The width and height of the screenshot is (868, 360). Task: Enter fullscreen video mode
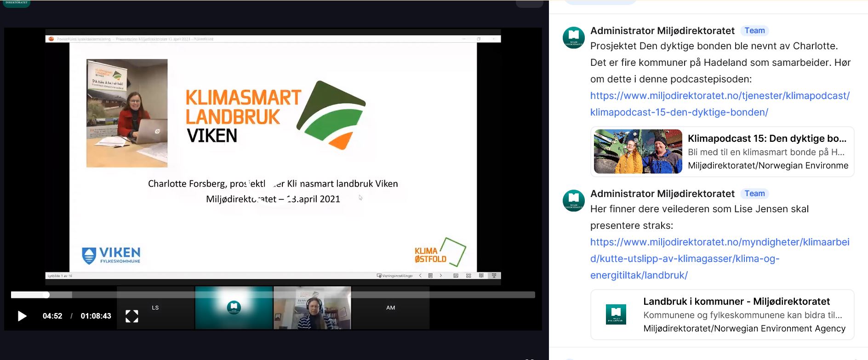[x=132, y=316]
